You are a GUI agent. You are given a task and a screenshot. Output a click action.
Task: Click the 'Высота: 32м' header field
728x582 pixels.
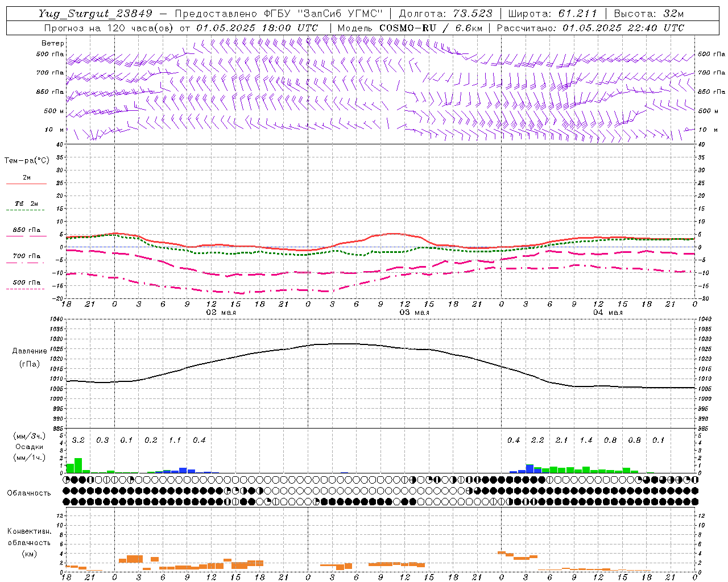649,14
